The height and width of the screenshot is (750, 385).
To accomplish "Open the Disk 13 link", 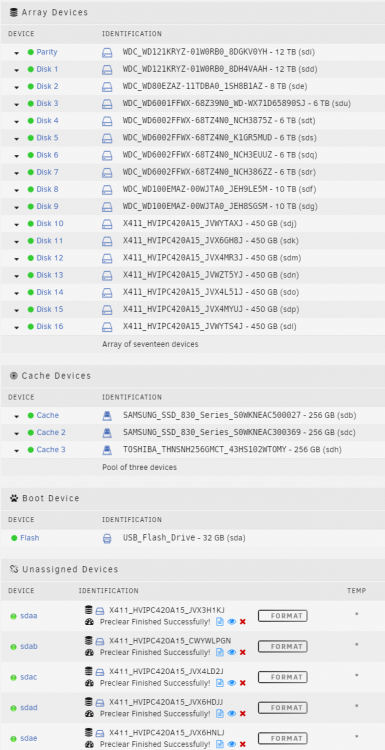I will pyautogui.click(x=50, y=275).
